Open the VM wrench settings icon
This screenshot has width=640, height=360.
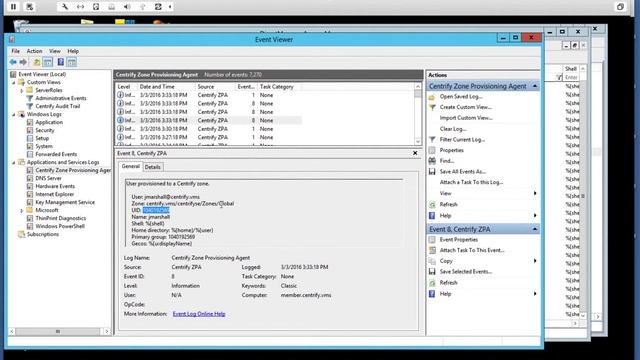(x=64, y=7)
